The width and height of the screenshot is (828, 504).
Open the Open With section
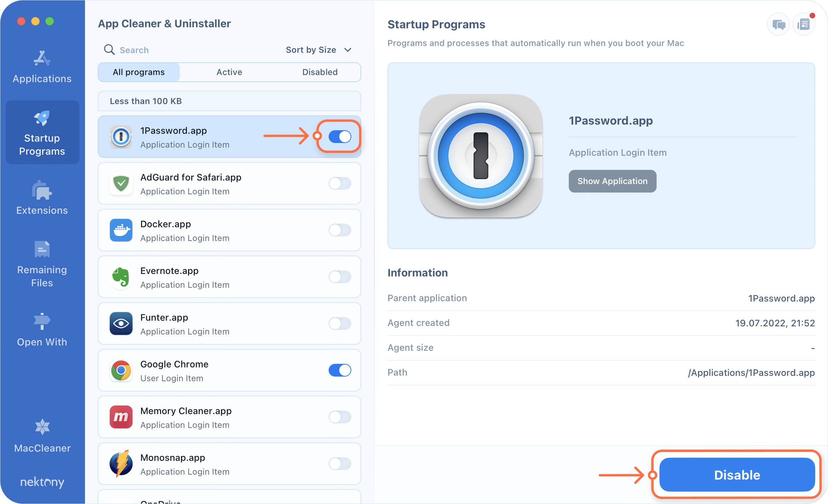pyautogui.click(x=42, y=329)
